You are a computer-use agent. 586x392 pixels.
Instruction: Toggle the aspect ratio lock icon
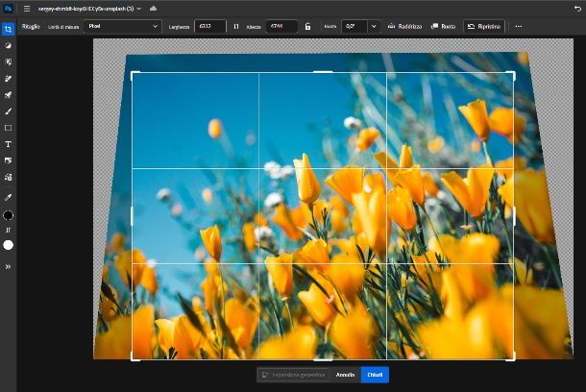[307, 27]
